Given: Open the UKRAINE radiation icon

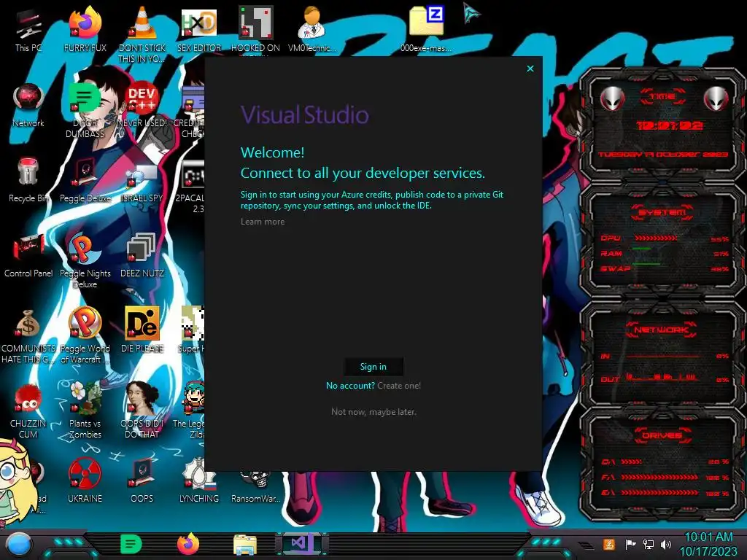Looking at the screenshot, I should (85, 480).
